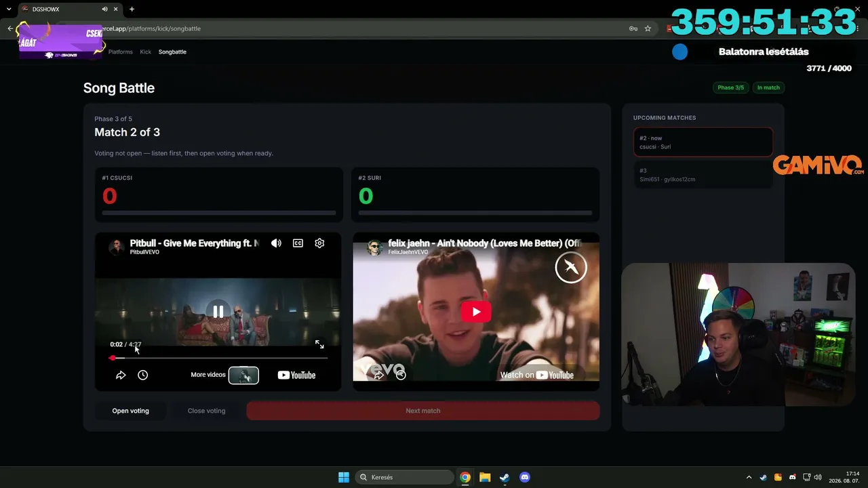Open the More videos thumbnail
868x488 pixels.
pos(243,375)
